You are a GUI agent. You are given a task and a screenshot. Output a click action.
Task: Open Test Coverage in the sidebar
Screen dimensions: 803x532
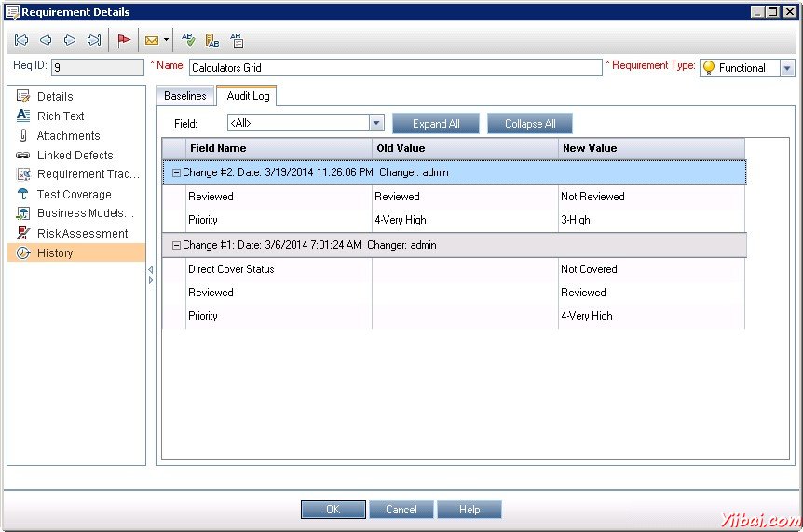pos(74,195)
